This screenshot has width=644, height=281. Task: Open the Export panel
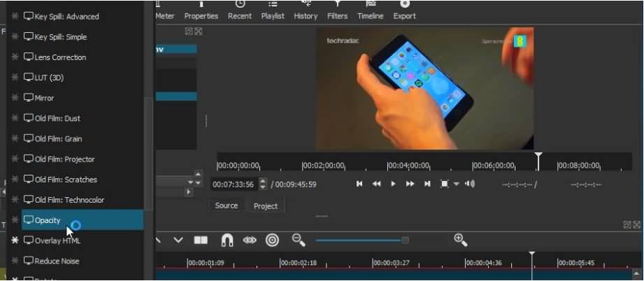pos(405,10)
